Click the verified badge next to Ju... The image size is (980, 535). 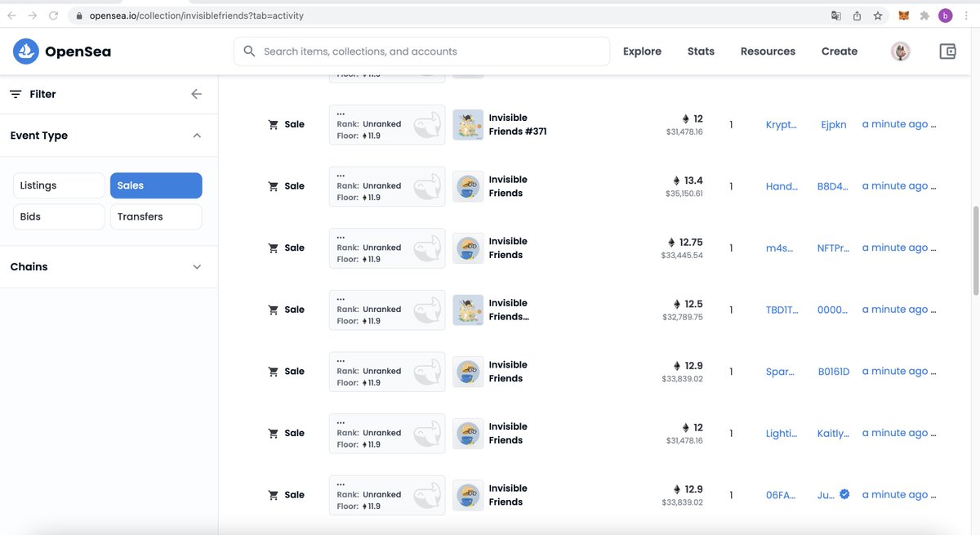[844, 494]
